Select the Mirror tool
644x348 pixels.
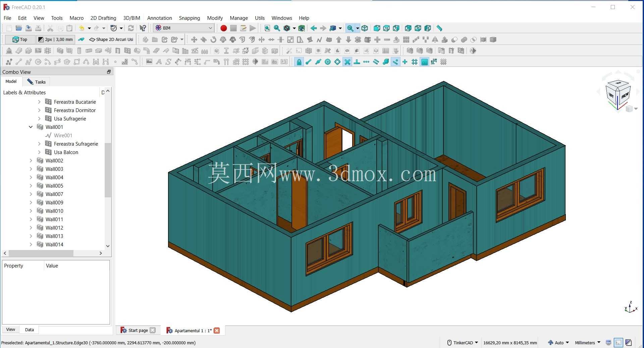[435, 40]
